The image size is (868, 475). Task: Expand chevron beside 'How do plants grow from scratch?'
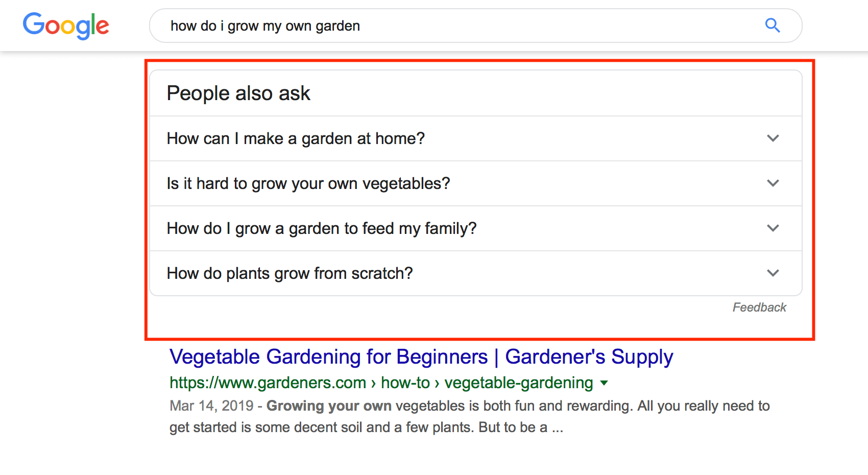pos(773,273)
